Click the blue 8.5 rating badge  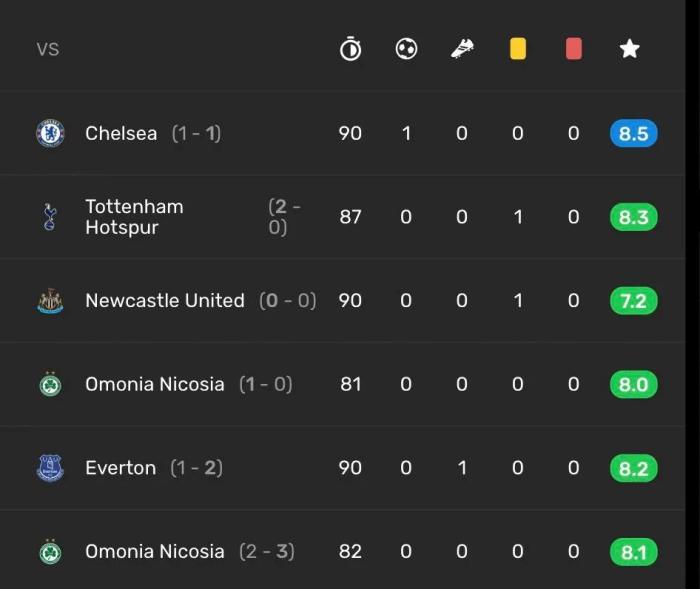[633, 133]
